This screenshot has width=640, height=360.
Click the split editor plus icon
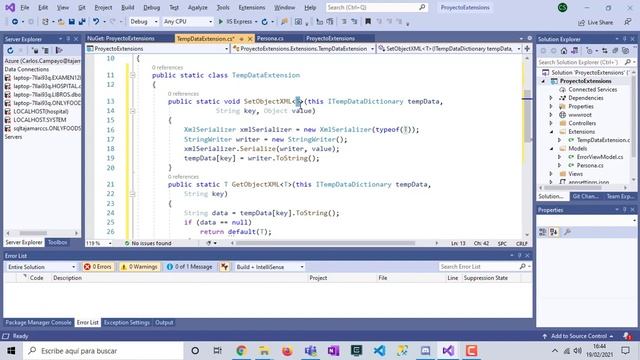point(527,49)
